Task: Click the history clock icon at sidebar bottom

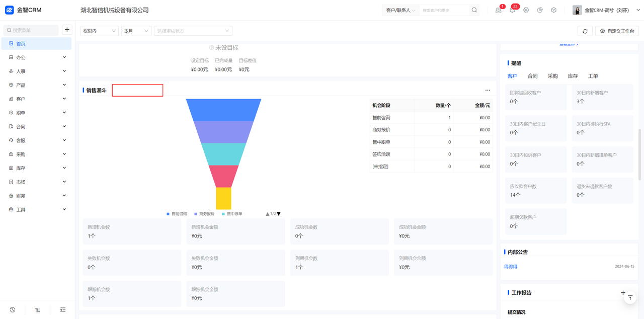Action: pos(12,309)
